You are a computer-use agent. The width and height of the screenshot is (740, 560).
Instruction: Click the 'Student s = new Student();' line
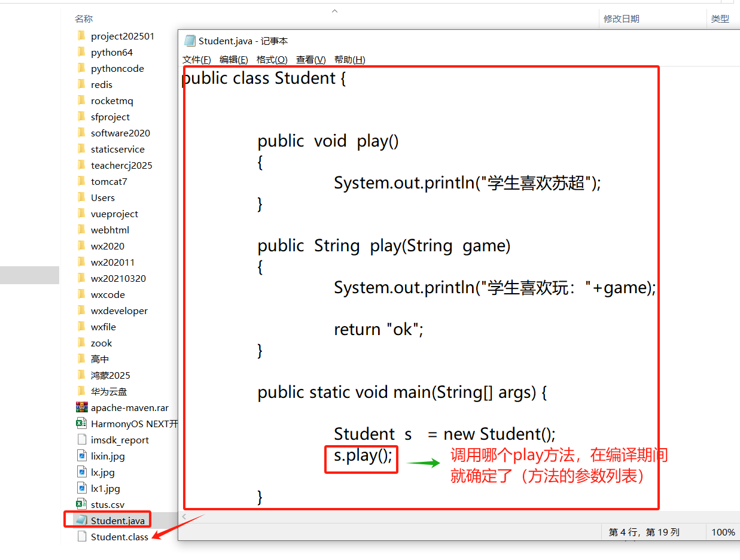pos(444,434)
